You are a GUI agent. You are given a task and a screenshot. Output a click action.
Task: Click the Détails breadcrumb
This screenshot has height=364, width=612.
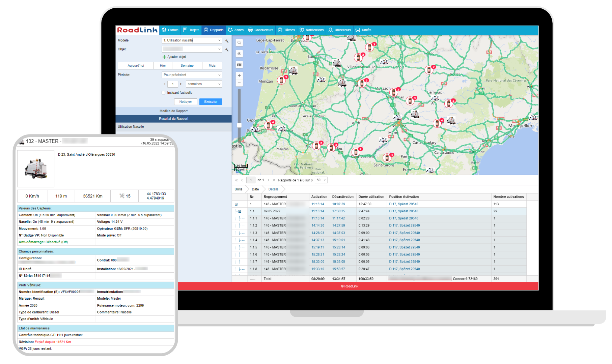click(x=274, y=189)
